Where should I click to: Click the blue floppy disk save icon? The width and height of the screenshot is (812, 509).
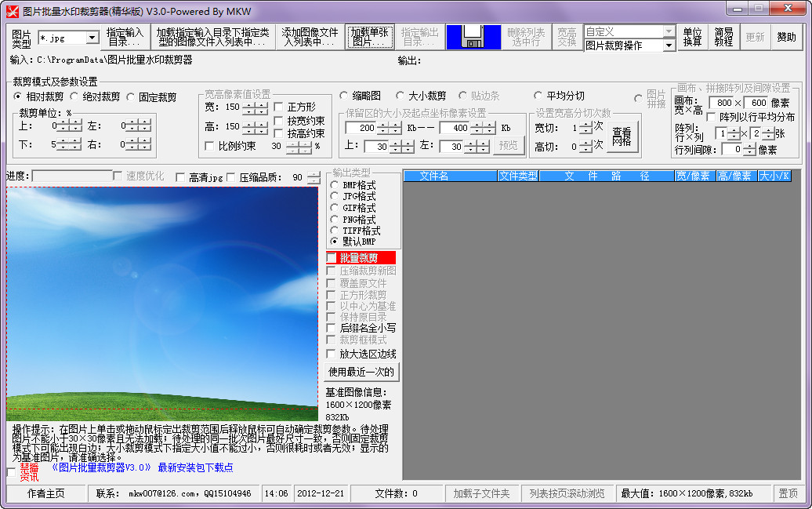[x=473, y=37]
